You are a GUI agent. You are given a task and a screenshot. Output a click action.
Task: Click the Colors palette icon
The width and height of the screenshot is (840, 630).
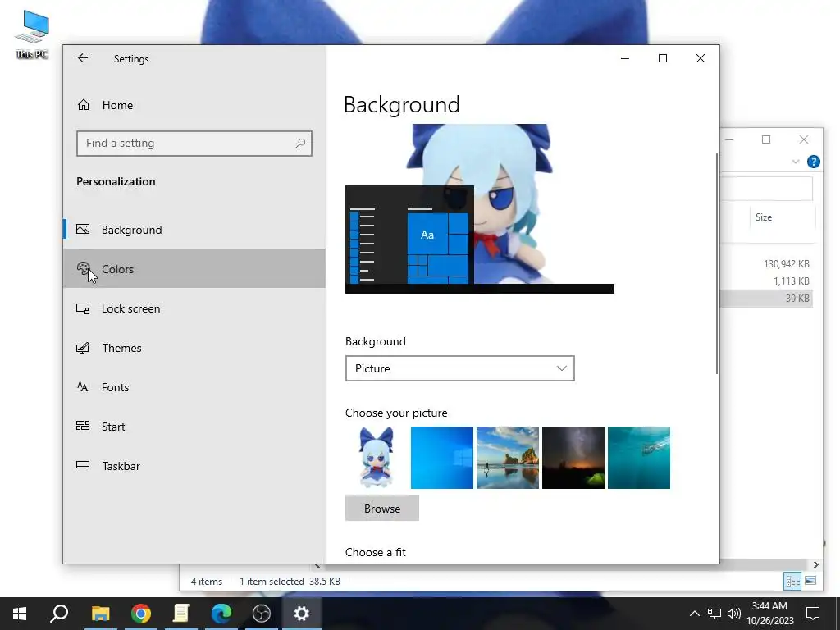pos(83,269)
